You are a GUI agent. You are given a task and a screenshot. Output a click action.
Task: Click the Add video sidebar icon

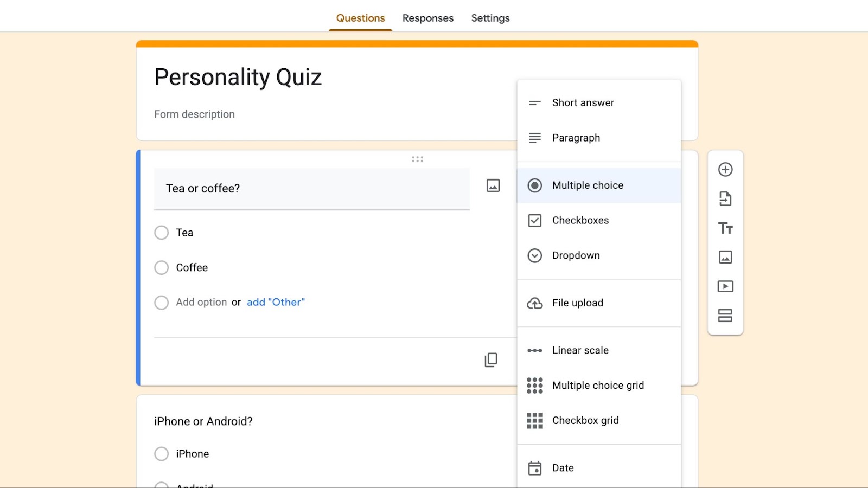click(725, 286)
